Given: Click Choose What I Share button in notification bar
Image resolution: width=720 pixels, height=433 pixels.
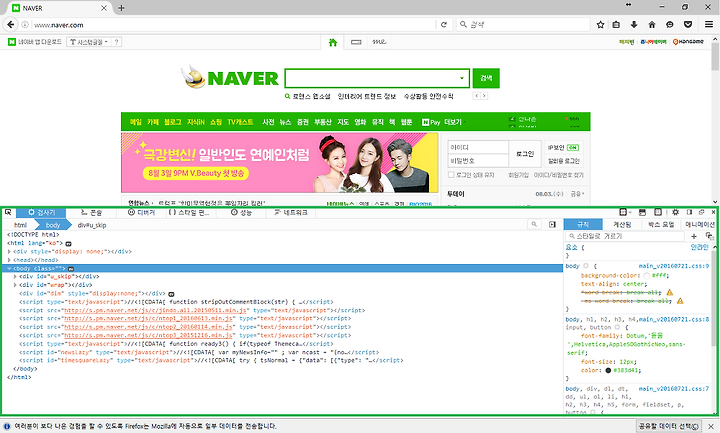Looking at the screenshot, I should pos(669,426).
